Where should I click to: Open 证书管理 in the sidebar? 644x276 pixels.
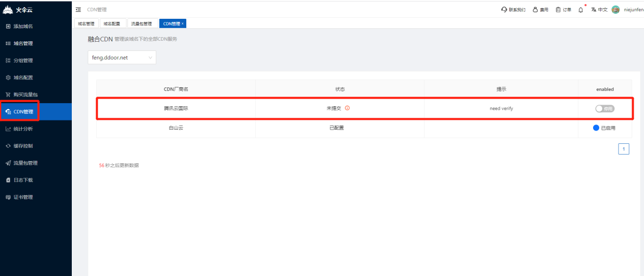point(23,197)
